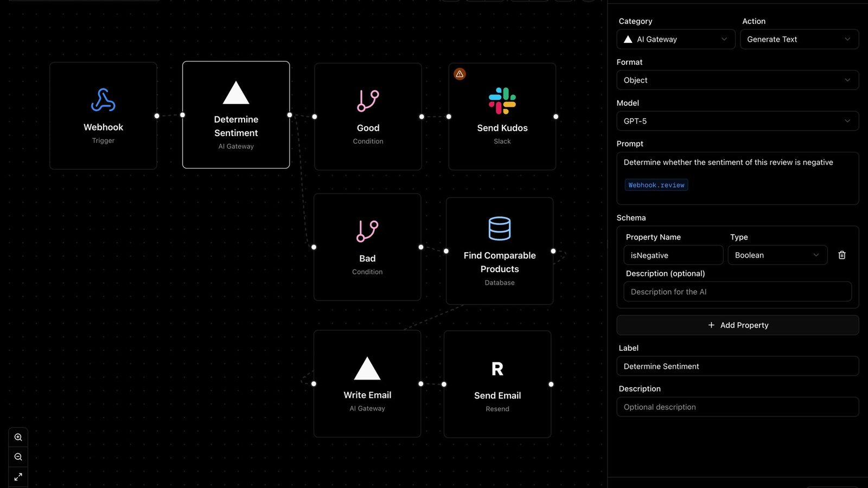The height and width of the screenshot is (488, 868).
Task: Click the Slack icon on Send Kudos
Action: point(502,101)
